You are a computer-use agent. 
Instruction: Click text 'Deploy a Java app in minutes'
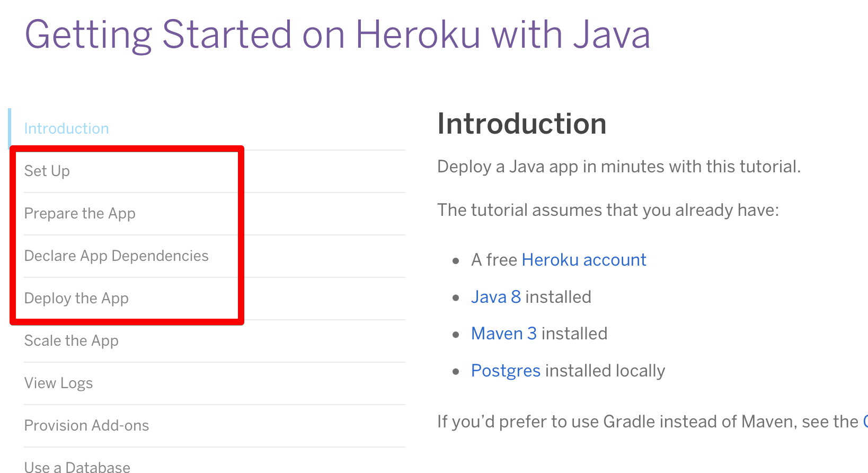pos(551,167)
